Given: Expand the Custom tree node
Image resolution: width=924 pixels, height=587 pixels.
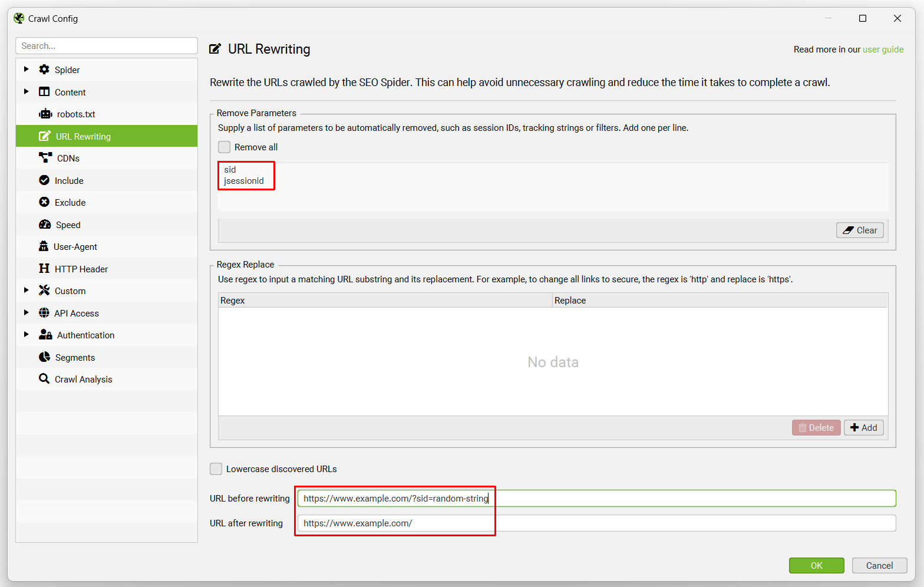Looking at the screenshot, I should pos(26,291).
